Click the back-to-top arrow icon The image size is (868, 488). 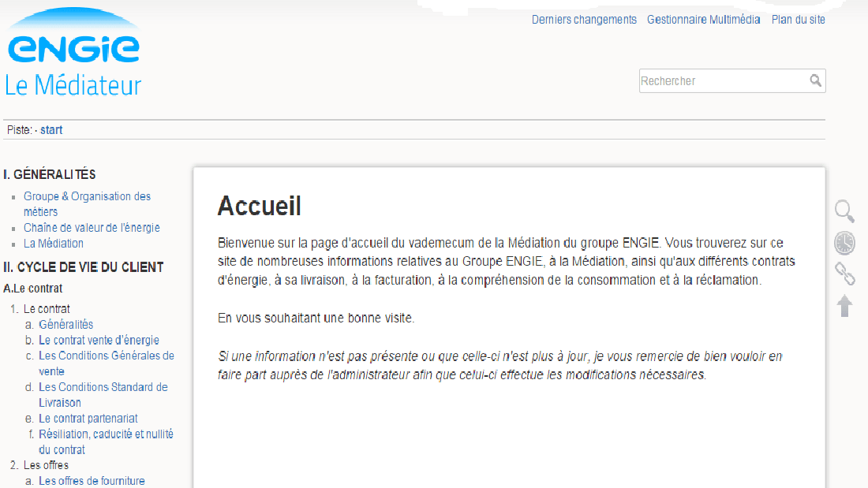tap(844, 305)
